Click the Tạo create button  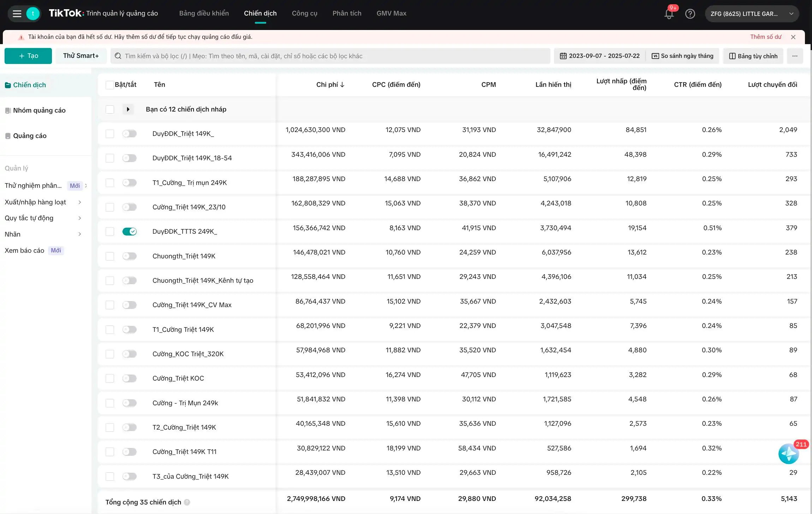(28, 56)
